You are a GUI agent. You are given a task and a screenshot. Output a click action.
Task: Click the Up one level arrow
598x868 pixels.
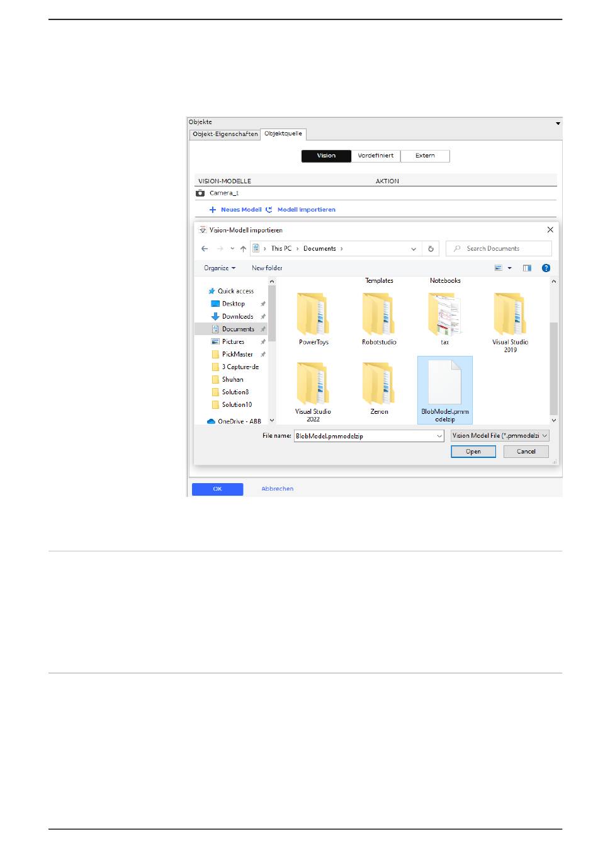(x=243, y=249)
